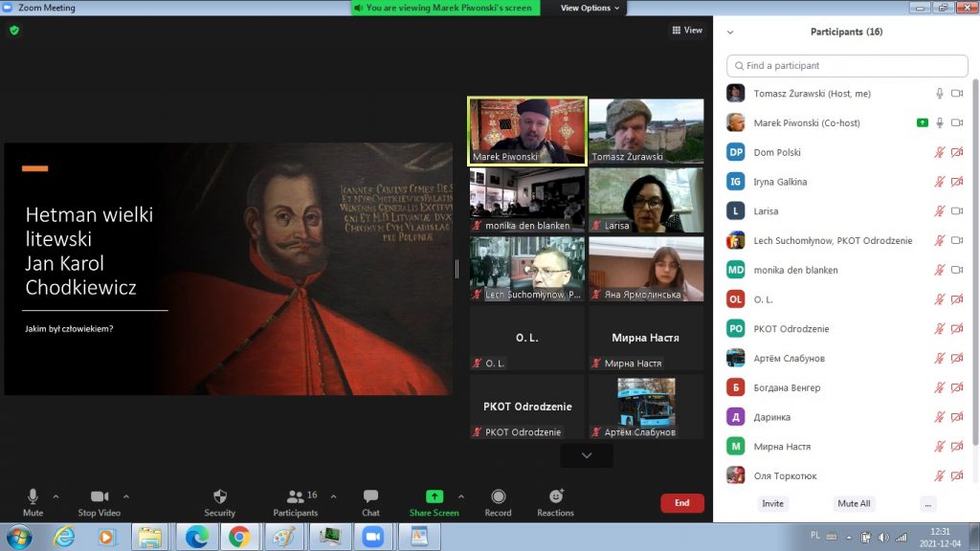Start recording with the Record button
Screen dimensions: 980x551
click(x=498, y=497)
